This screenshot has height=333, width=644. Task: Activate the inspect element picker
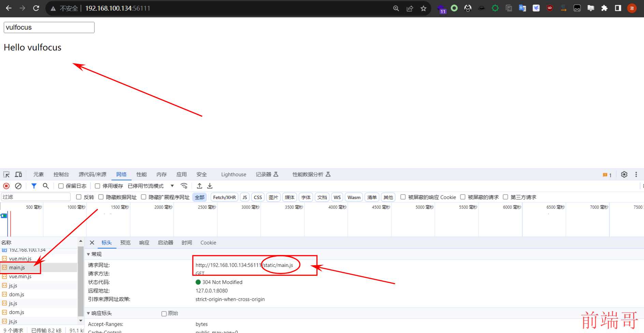(6, 175)
